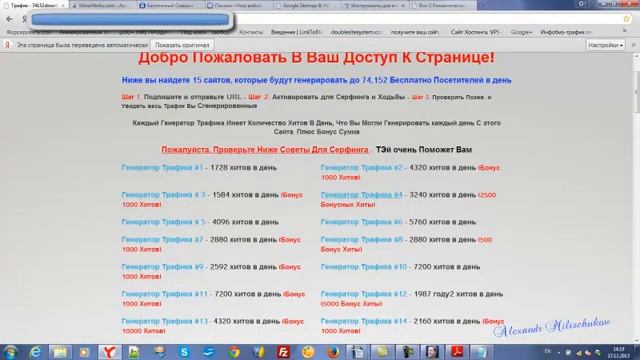Open the Google bookmarks folder dropdown
Viewport: 640px width, 360px height.
(x=521, y=32)
